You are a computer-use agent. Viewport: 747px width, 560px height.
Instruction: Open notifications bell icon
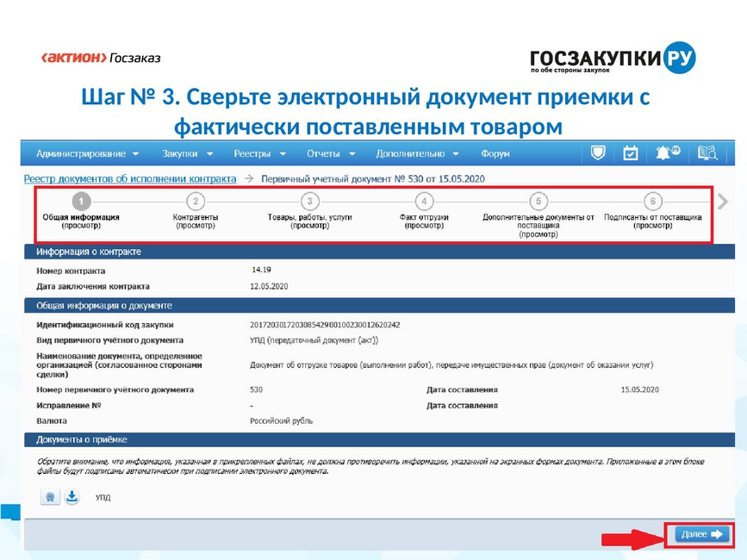point(668,152)
